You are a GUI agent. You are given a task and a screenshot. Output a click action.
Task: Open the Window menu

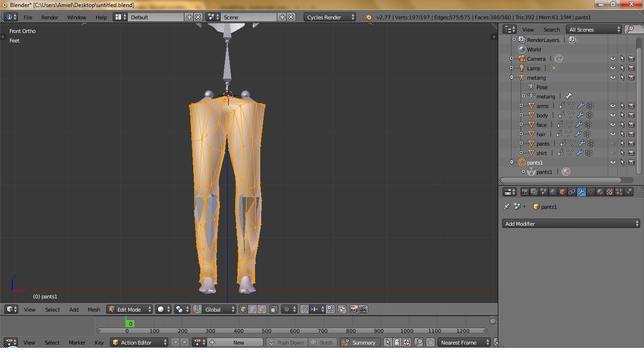(x=76, y=17)
